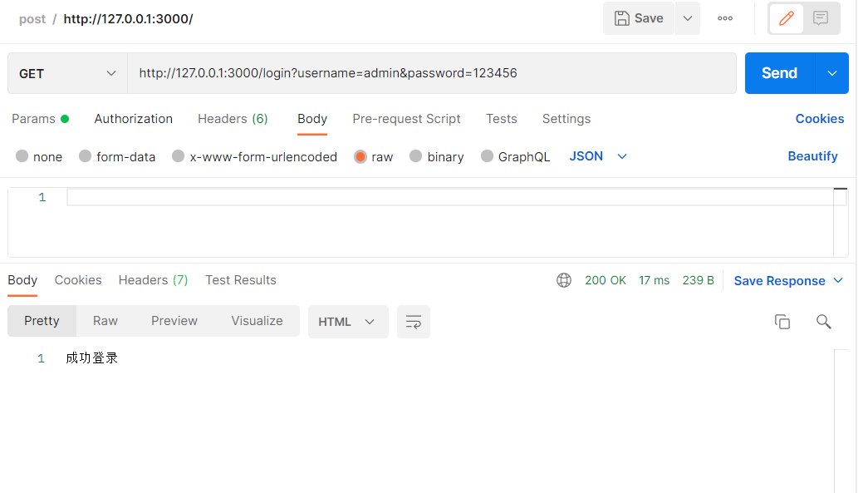Select the binary radio option
Image resolution: width=868 pixels, height=493 pixels.
click(416, 156)
